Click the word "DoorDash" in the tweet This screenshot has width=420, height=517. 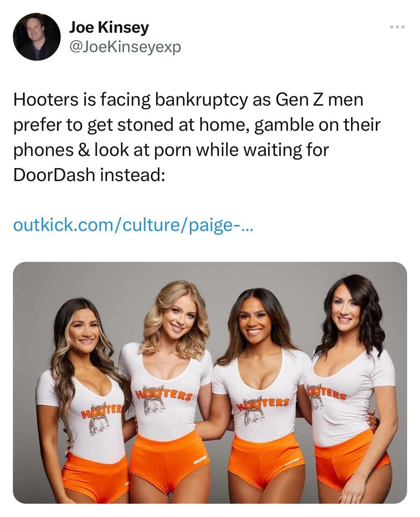point(54,175)
